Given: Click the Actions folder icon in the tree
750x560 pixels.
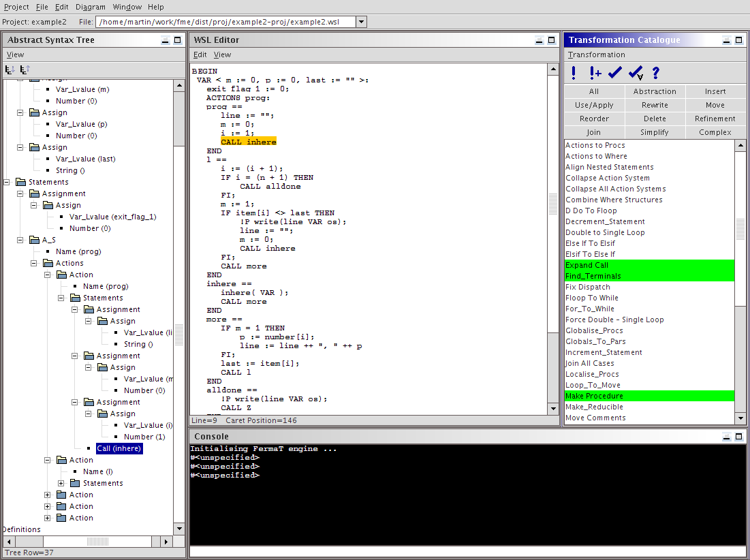Looking at the screenshot, I should pos(48,263).
